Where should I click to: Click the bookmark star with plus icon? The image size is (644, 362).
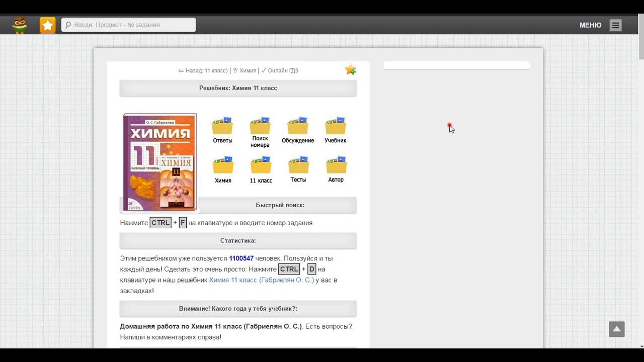coord(351,70)
